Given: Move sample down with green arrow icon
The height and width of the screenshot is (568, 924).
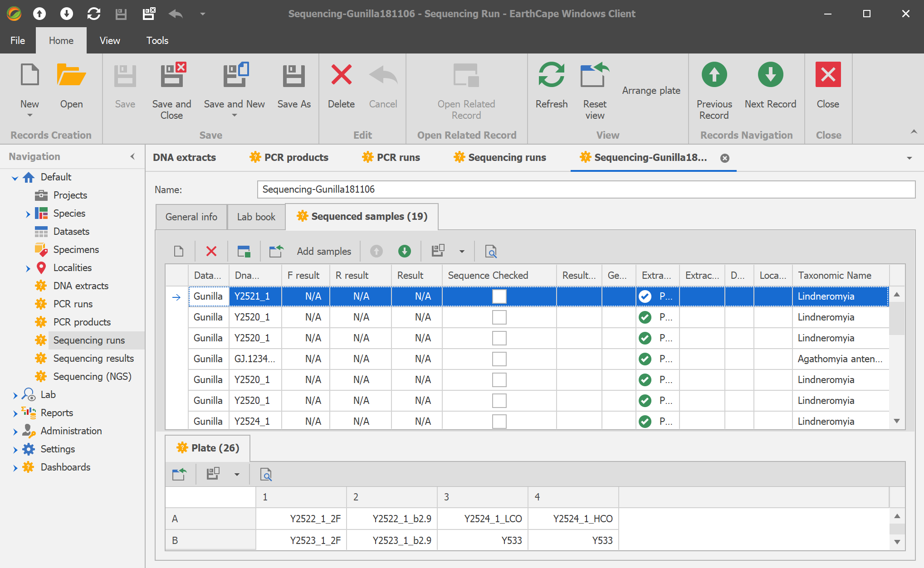Looking at the screenshot, I should click(x=405, y=251).
